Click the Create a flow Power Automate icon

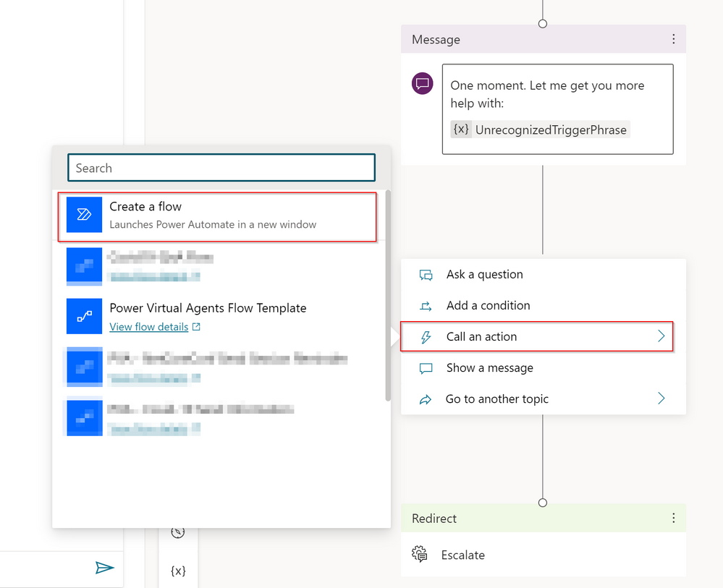(84, 215)
